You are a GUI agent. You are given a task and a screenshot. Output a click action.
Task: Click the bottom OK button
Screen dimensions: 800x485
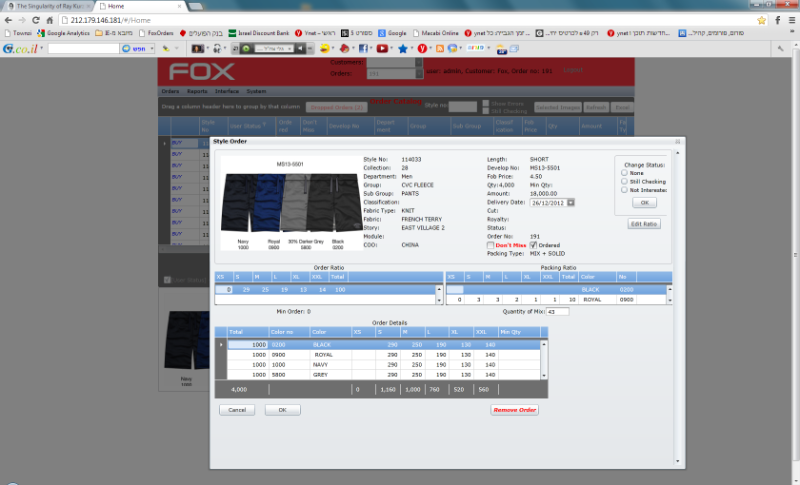tap(283, 410)
